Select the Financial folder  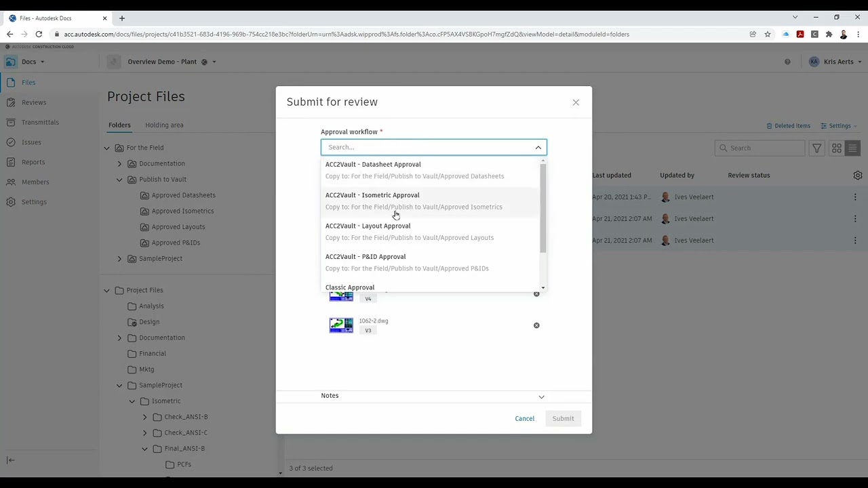point(152,354)
